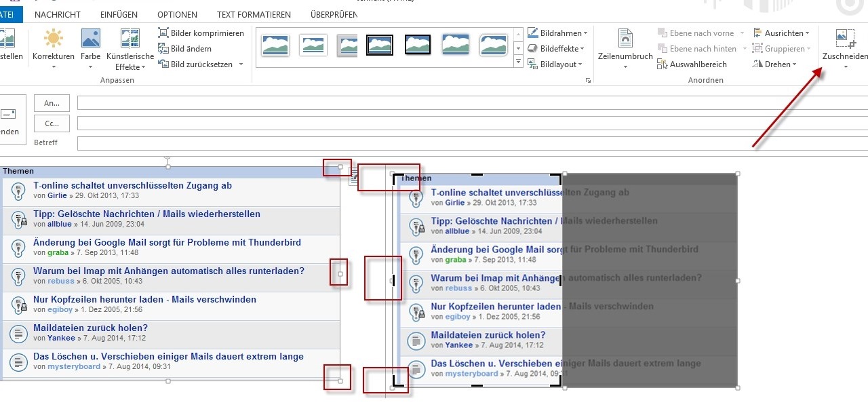Switch to the EINFÜGEN tab
This screenshot has width=868, height=407.
[x=119, y=14]
